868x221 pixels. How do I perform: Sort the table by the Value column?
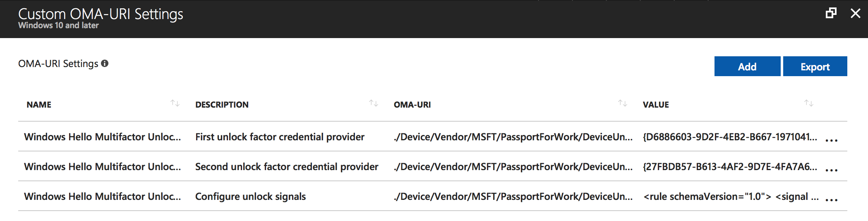coord(809,103)
